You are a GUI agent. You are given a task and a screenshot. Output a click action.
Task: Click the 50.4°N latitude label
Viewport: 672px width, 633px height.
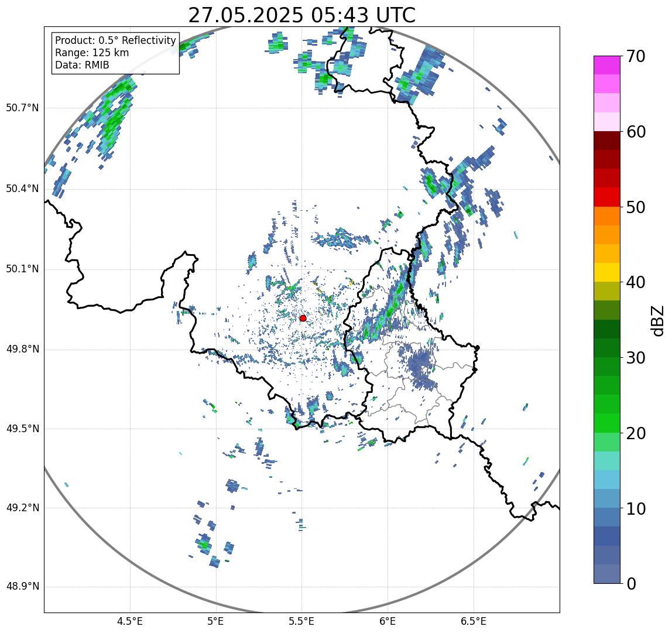[22, 189]
